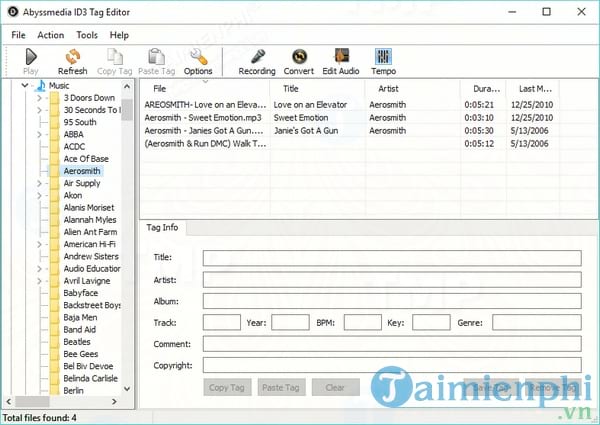600x425 pixels.
Task: Click into the Album input field
Action: pos(392,301)
